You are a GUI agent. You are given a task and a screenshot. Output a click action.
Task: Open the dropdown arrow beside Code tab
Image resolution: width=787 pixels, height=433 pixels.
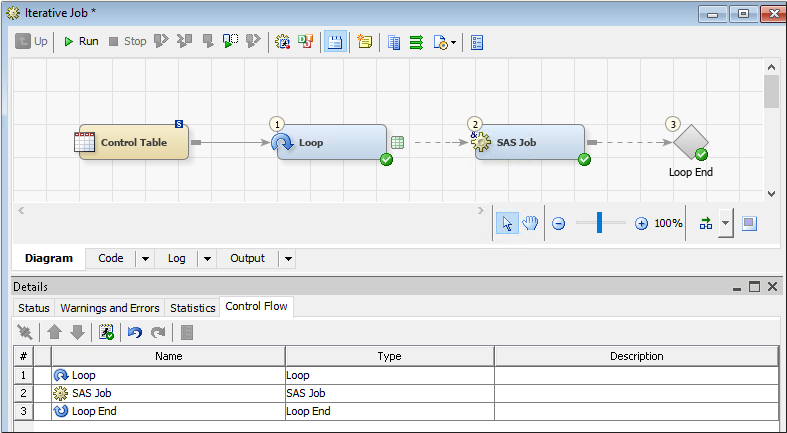145,258
